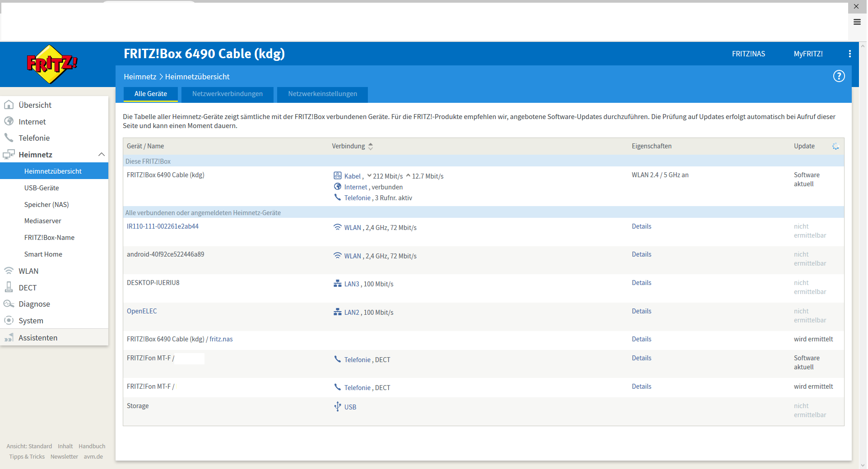Click the update refresh spinner icon
The image size is (868, 469).
click(x=835, y=146)
